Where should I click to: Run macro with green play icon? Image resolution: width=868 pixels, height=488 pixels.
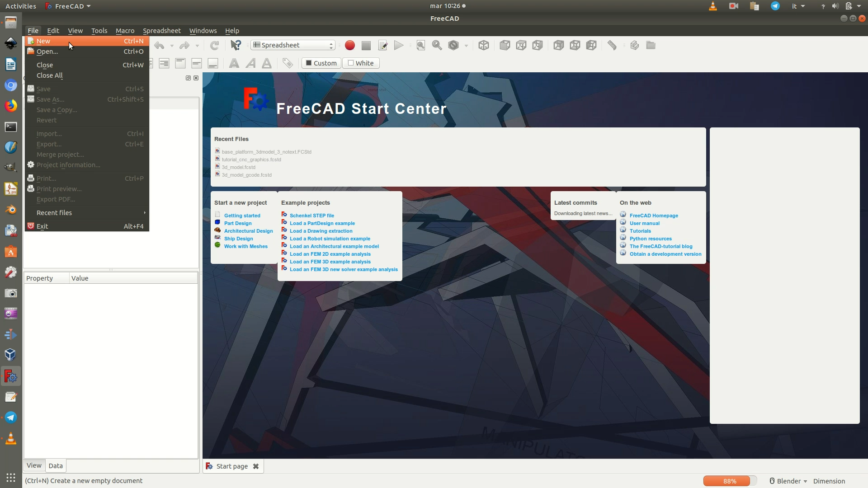[399, 45]
